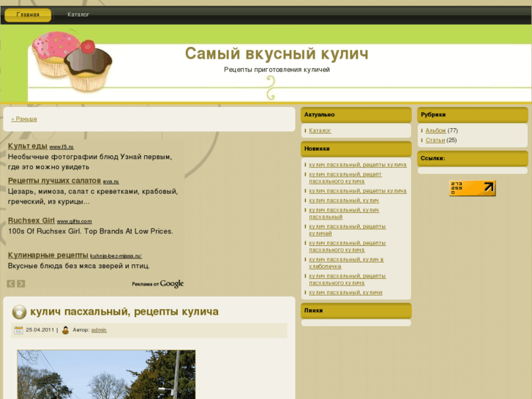Image resolution: width=532 pixels, height=399 pixels.
Task: Click the author avatar icon
Action: click(x=65, y=330)
